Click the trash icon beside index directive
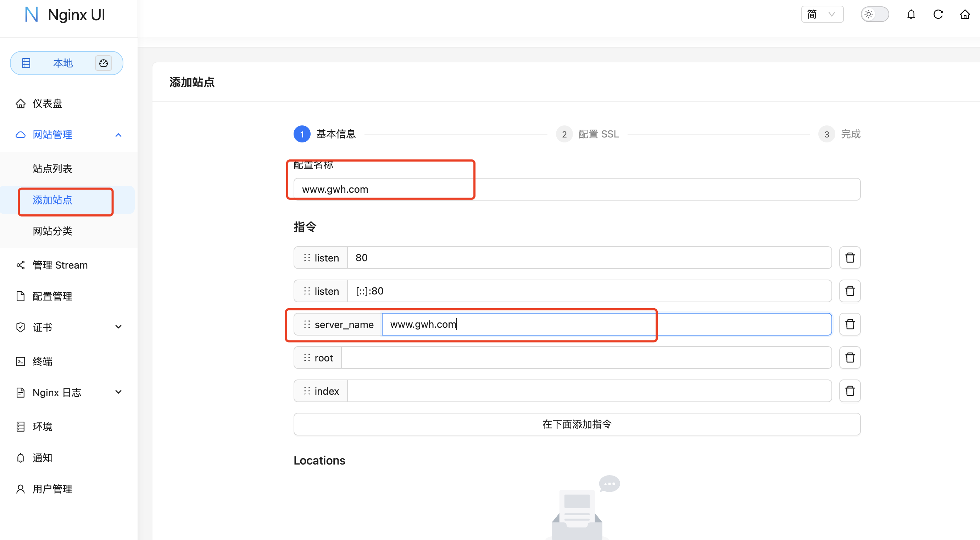The height and width of the screenshot is (540, 980). click(x=850, y=391)
